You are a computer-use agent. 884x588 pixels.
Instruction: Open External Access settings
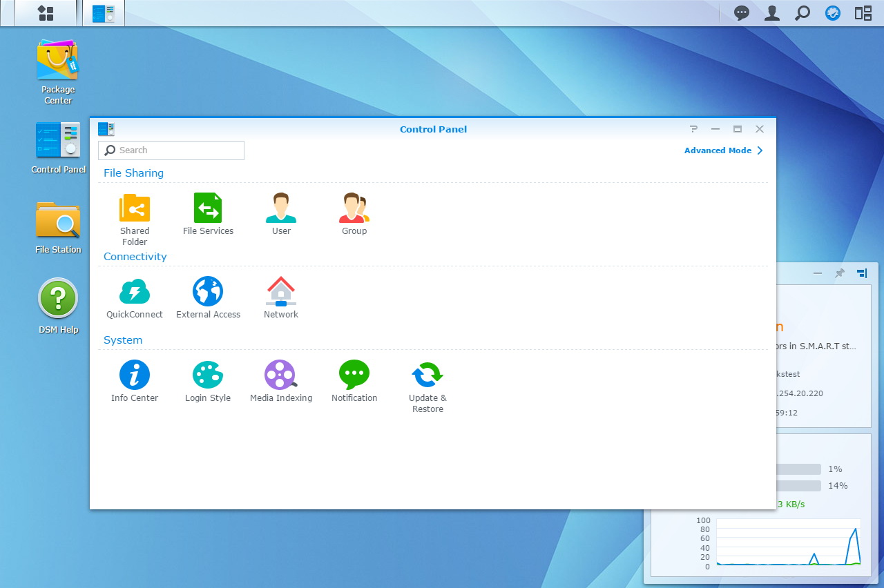(x=208, y=292)
